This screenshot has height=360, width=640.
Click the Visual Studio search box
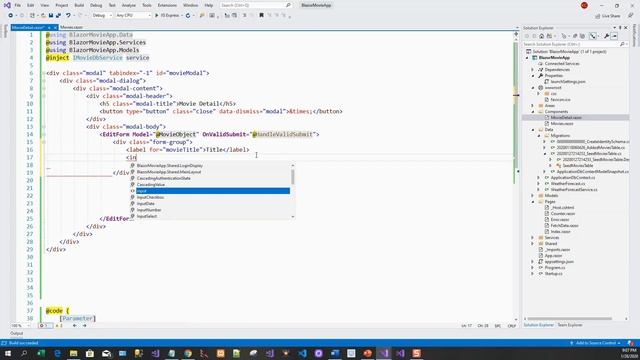[x=256, y=5]
